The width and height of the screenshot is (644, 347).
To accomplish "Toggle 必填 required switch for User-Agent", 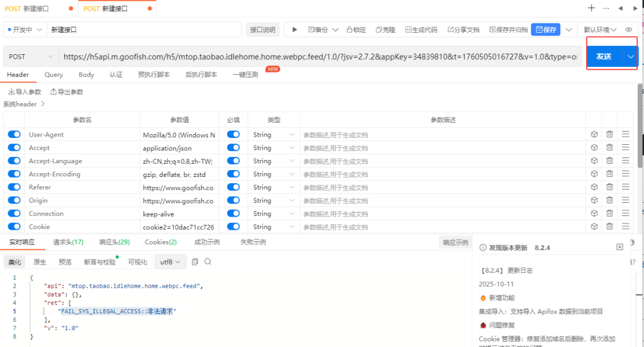I will (233, 134).
